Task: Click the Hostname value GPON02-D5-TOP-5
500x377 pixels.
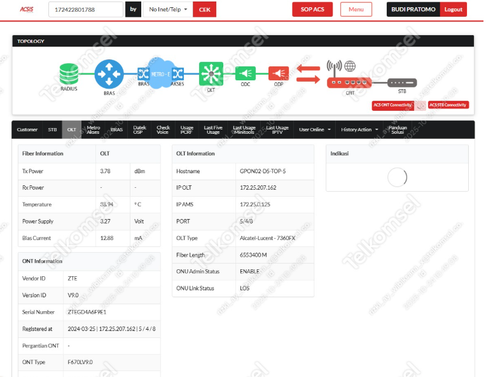Action: (263, 171)
